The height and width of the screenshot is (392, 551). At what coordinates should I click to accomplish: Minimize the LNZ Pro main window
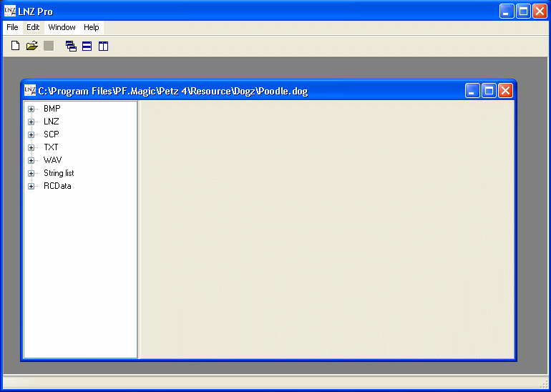[x=507, y=11]
